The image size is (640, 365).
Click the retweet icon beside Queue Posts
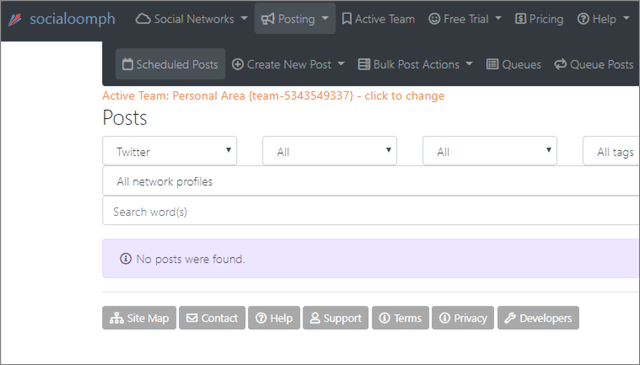tap(560, 64)
